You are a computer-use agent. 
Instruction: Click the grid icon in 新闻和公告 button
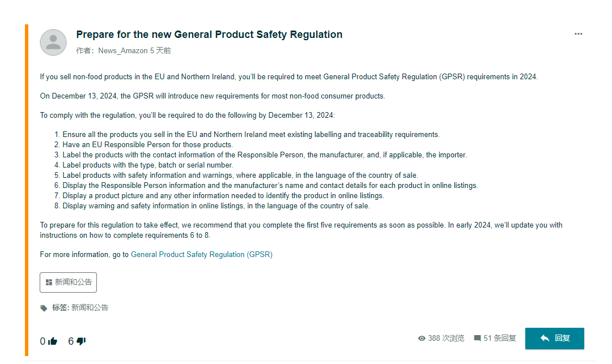point(49,282)
